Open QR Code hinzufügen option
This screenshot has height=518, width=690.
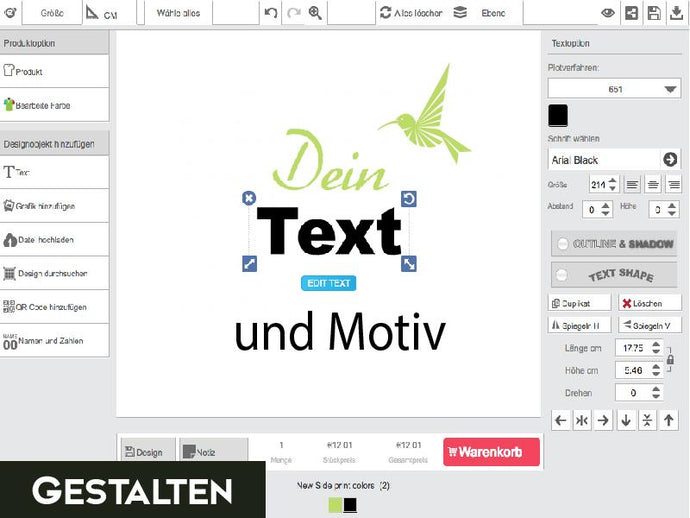(55, 307)
